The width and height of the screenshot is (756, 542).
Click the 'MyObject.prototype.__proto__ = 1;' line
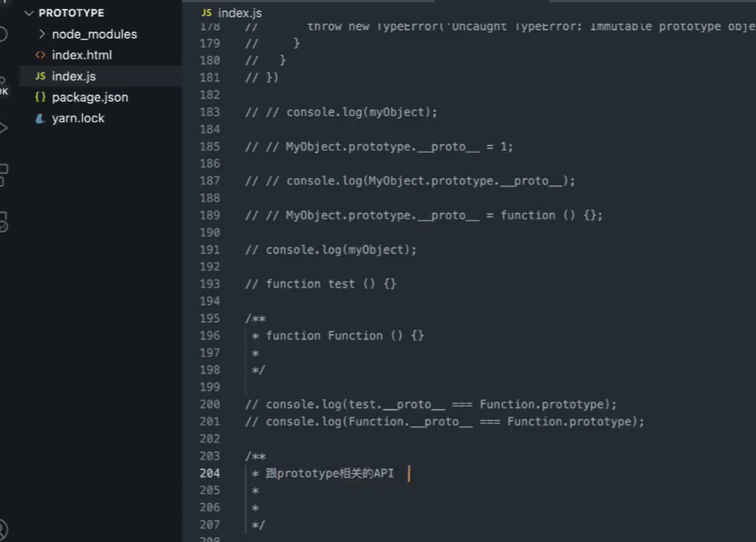point(379,147)
